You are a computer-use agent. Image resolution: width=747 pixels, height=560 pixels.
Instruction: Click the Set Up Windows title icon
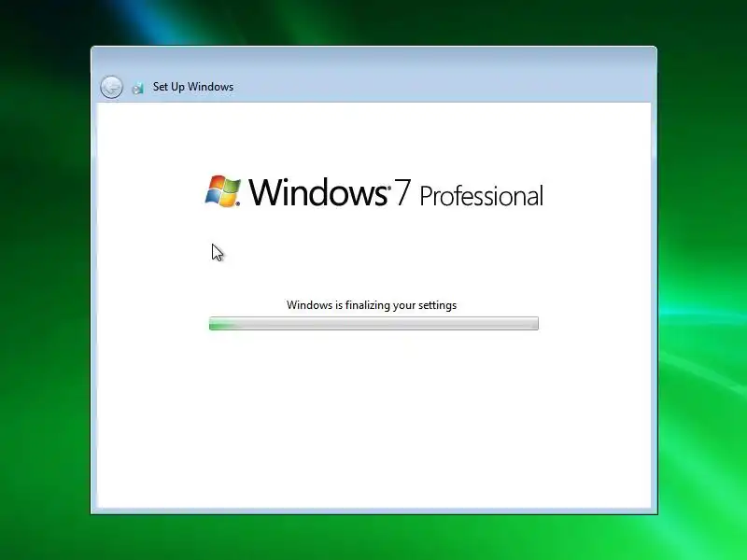137,88
